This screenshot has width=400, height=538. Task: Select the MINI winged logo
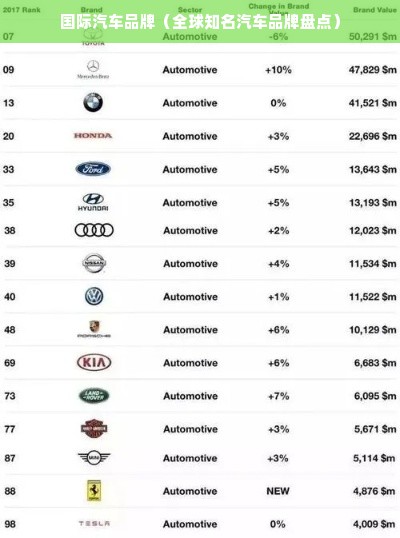[94, 458]
